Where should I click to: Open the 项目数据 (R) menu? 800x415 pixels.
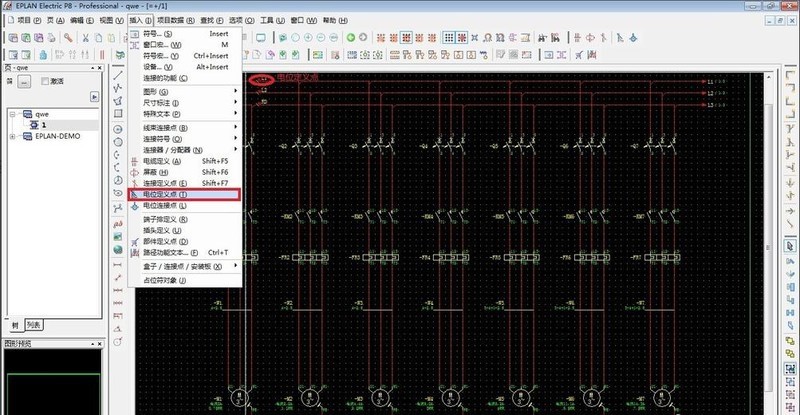tap(176, 20)
